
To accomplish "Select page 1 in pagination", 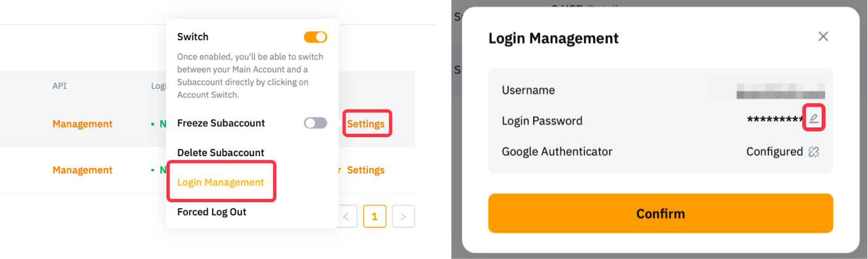I will tap(374, 216).
